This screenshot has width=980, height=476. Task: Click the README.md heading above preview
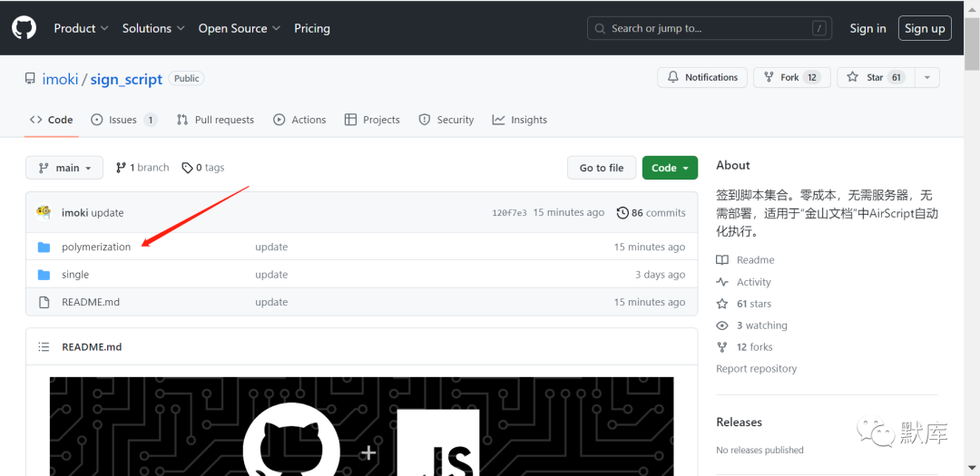[92, 346]
